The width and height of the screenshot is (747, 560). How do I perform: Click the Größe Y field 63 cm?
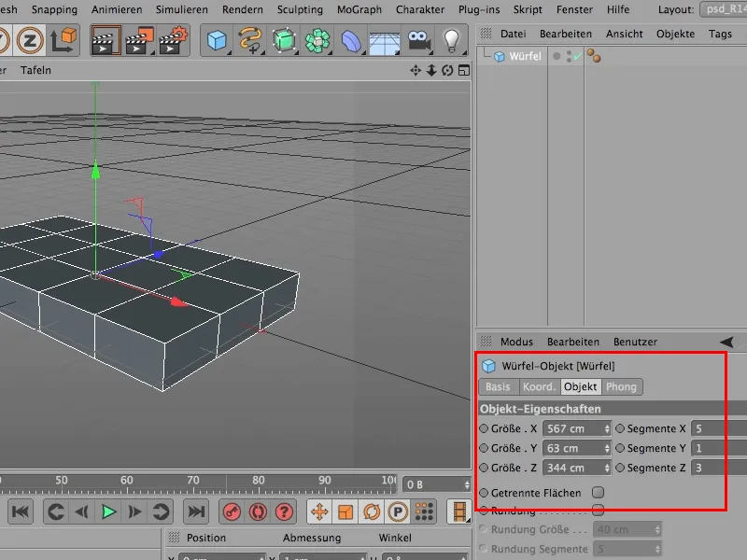573,448
